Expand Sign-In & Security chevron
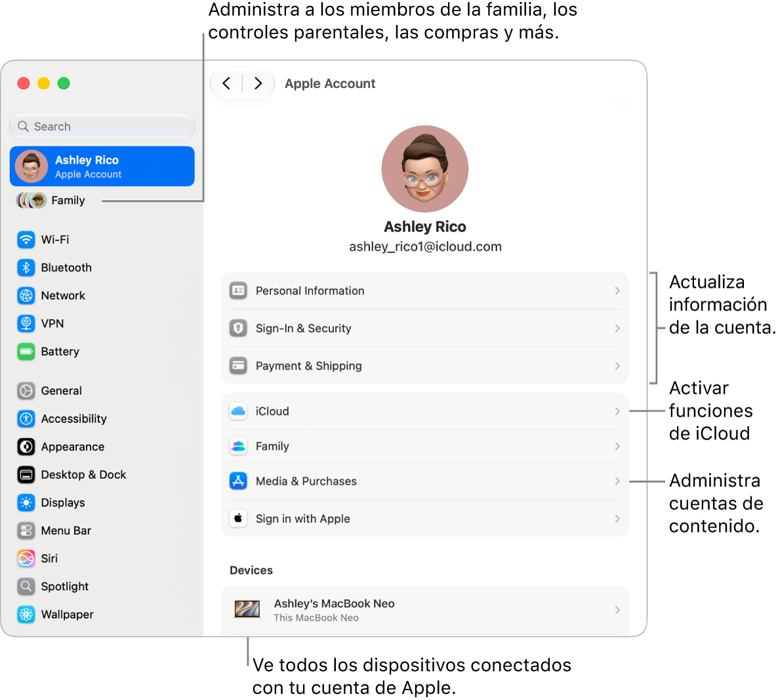This screenshot has height=700, width=778. (617, 329)
